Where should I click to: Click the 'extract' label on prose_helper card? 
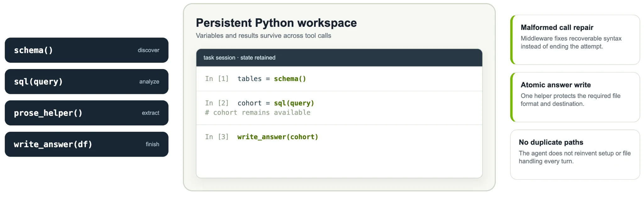tap(151, 113)
